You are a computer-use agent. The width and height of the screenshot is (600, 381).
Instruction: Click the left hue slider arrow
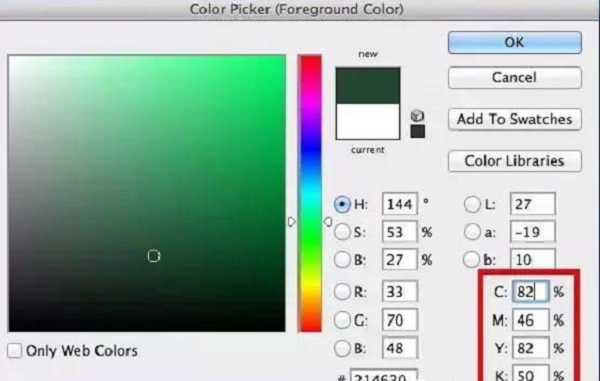coord(292,222)
